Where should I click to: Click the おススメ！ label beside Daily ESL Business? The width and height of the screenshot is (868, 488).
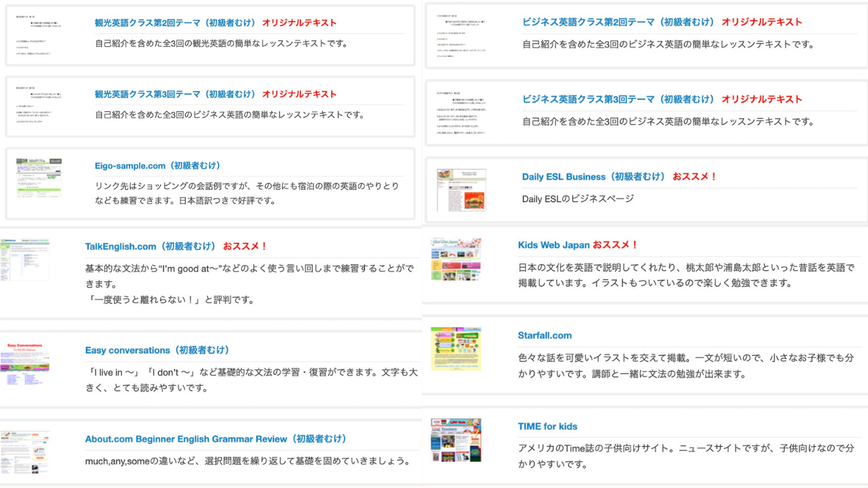click(x=694, y=176)
